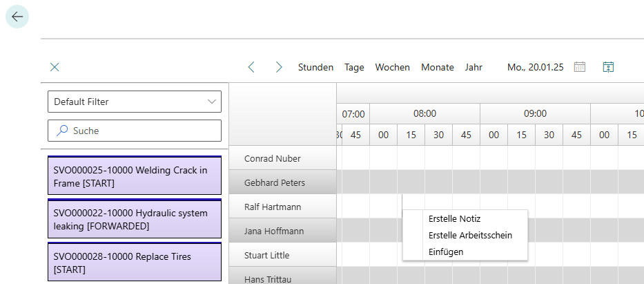
Task: Select order SVO000028-10000 Replace Tires
Action: [x=135, y=262]
